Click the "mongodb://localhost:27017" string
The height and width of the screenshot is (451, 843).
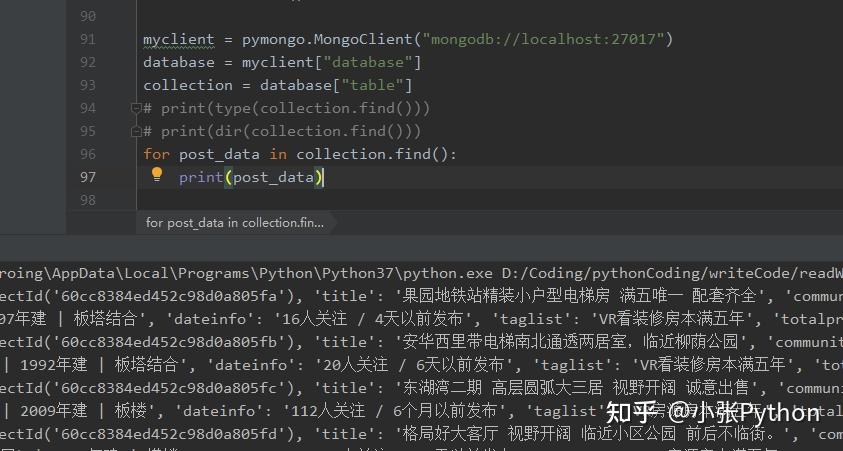(x=544, y=39)
